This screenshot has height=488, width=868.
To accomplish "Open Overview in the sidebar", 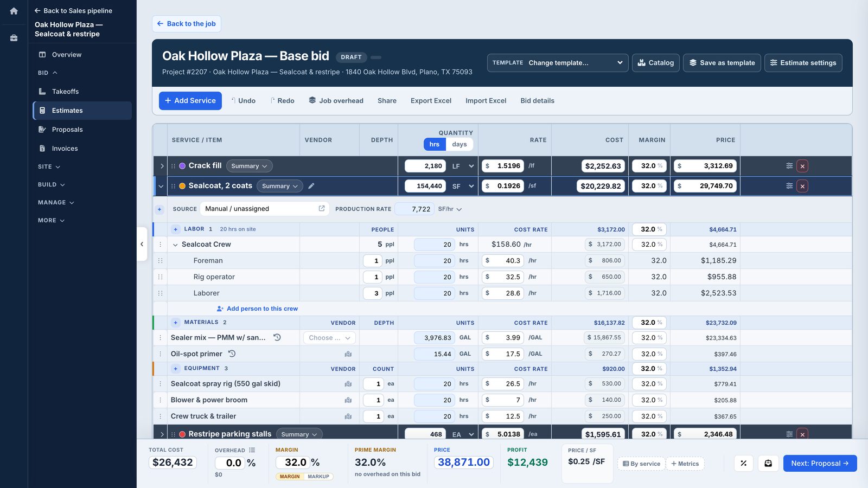I will 82,55.
